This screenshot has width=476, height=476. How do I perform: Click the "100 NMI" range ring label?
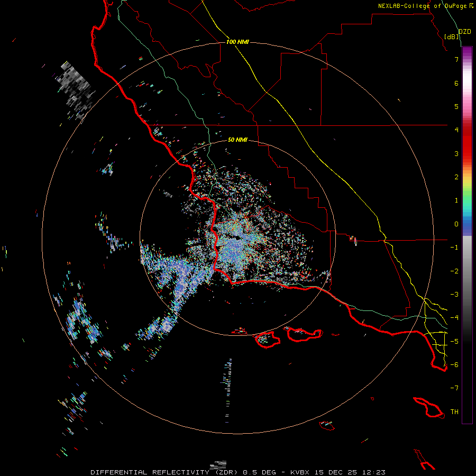(x=237, y=42)
